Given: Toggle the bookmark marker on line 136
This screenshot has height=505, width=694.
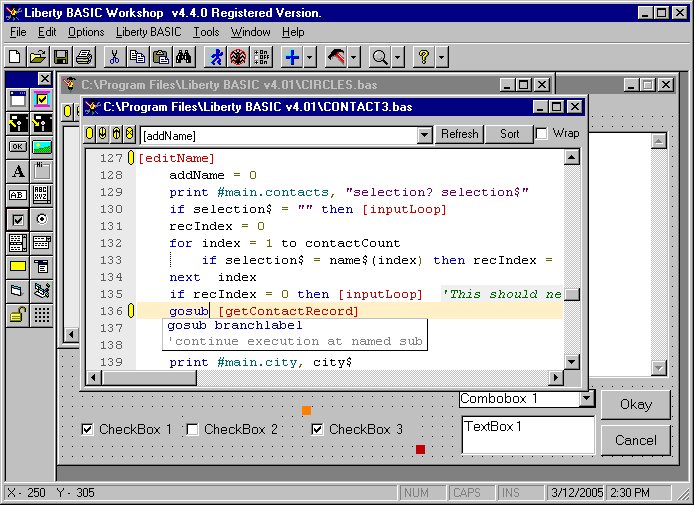Looking at the screenshot, I should point(131,311).
